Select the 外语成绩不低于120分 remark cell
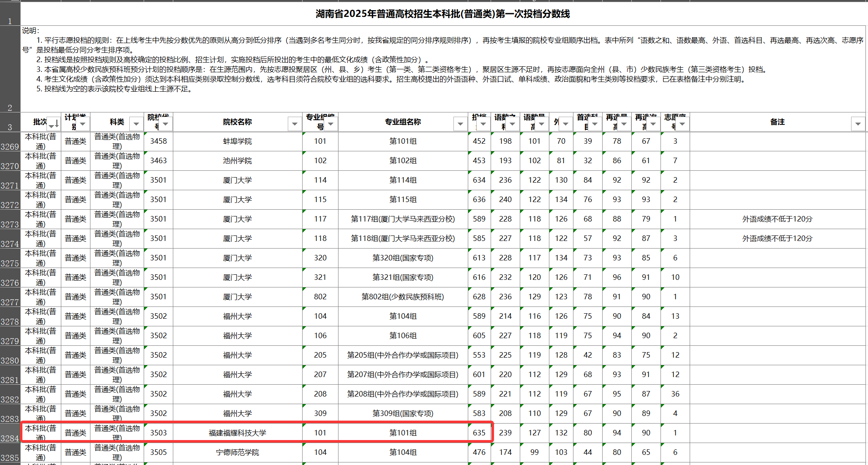 click(x=777, y=219)
